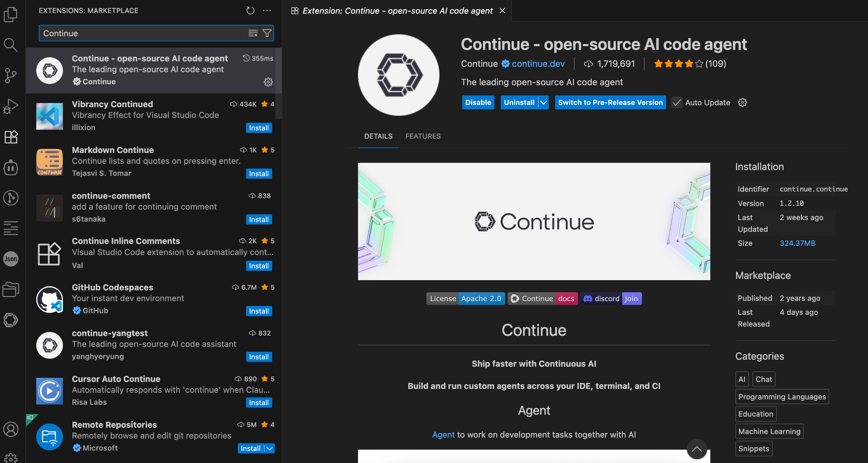Open settings gear on the Continue extension item

(x=268, y=82)
